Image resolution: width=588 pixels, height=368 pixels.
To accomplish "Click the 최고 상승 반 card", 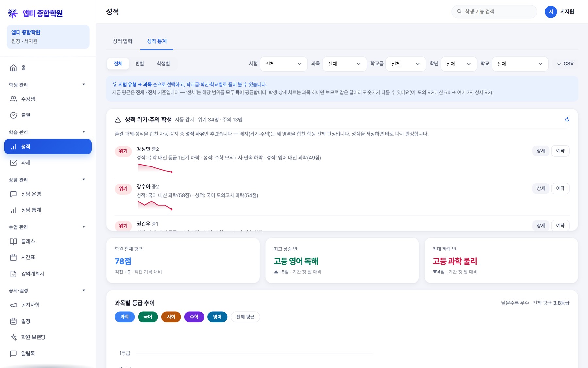I will [x=342, y=260].
